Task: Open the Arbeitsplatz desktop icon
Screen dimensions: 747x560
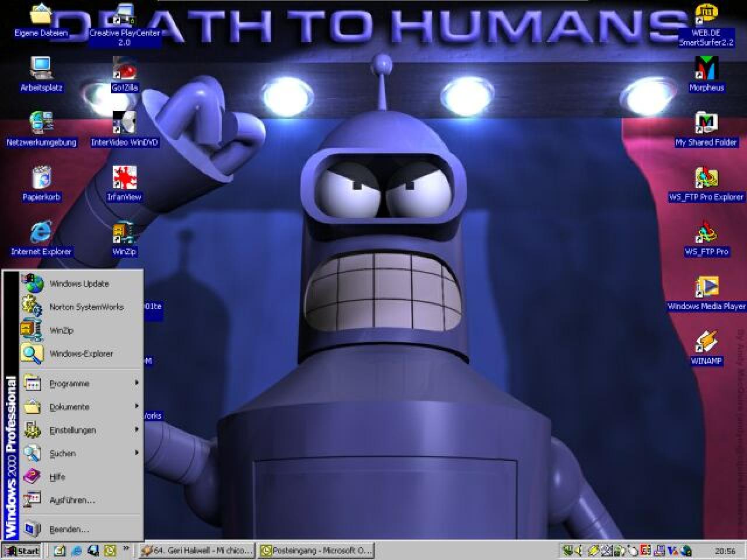Action: pyautogui.click(x=41, y=75)
